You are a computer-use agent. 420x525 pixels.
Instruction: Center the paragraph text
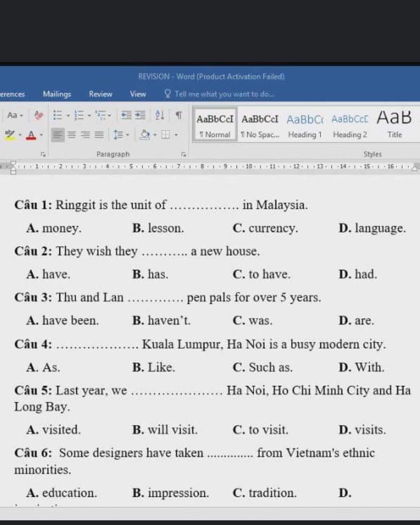coord(72,135)
